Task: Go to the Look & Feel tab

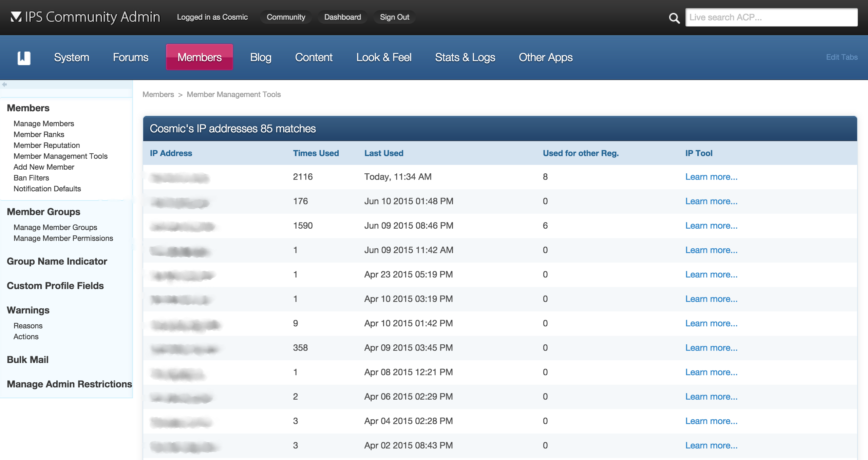Action: click(384, 57)
